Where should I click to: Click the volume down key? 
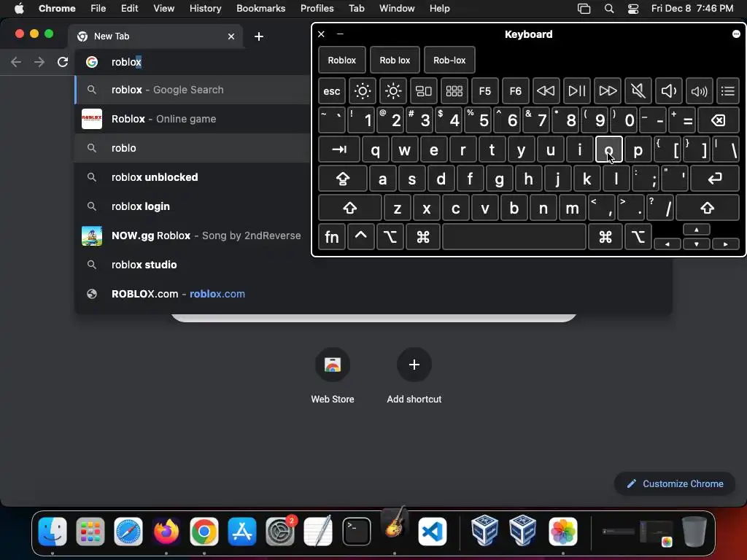(x=668, y=91)
